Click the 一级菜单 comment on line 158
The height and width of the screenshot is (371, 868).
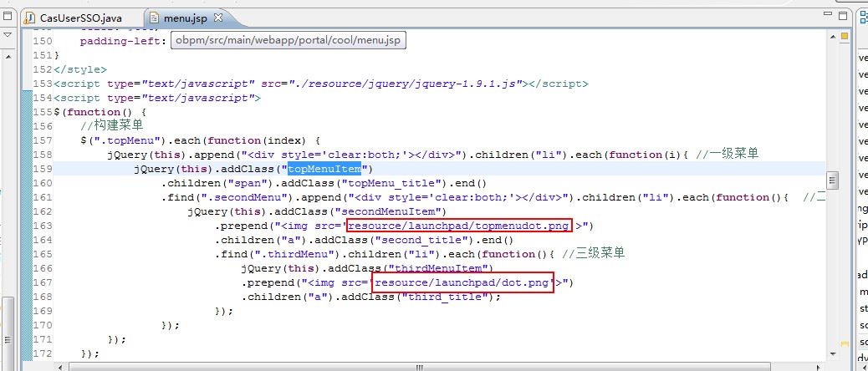pos(727,155)
